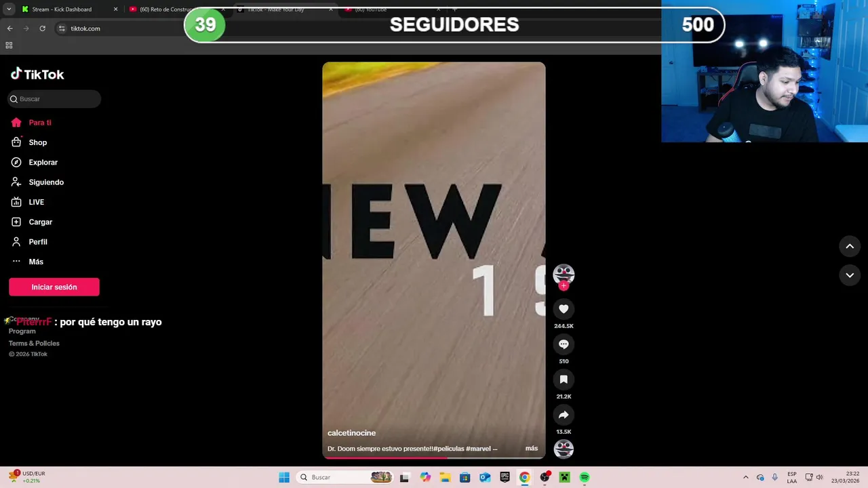Go to the previous video with the up chevron
868x488 pixels.
coord(850,246)
